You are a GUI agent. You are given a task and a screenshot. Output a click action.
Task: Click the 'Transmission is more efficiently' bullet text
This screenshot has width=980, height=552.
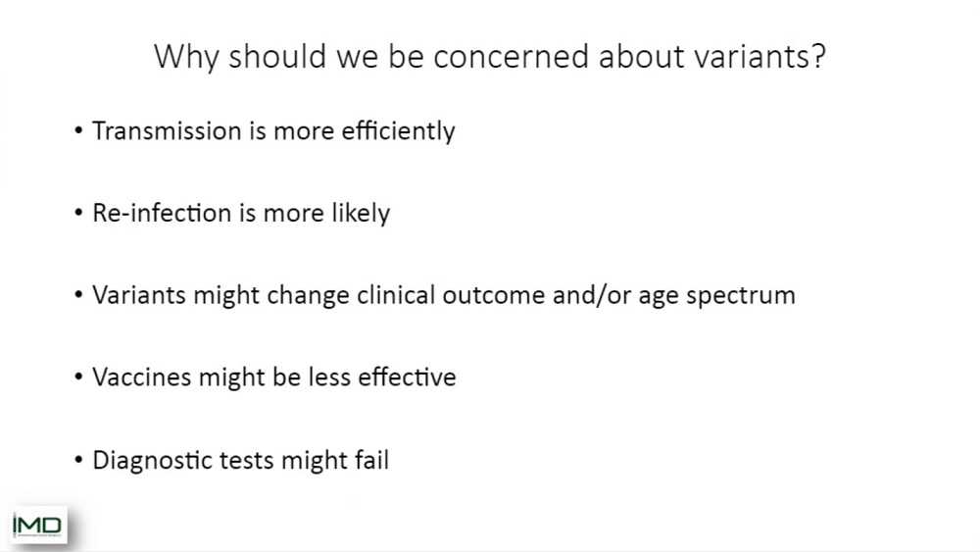pyautogui.click(x=273, y=132)
